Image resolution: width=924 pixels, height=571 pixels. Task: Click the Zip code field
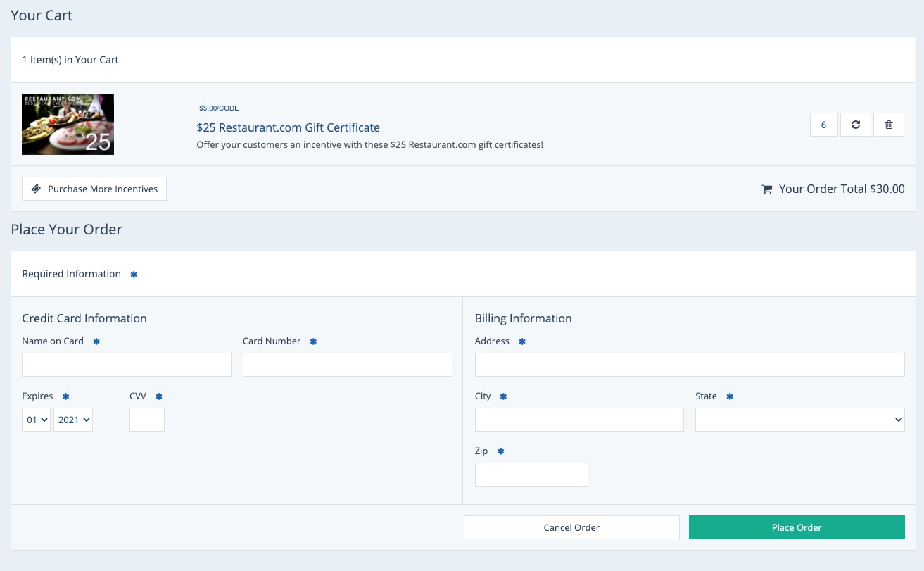(531, 475)
